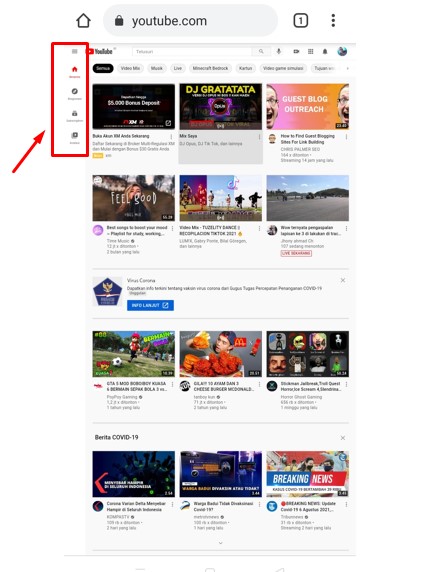Click the search magnifier button
Image resolution: width=438 pixels, height=572 pixels.
pyautogui.click(x=261, y=51)
